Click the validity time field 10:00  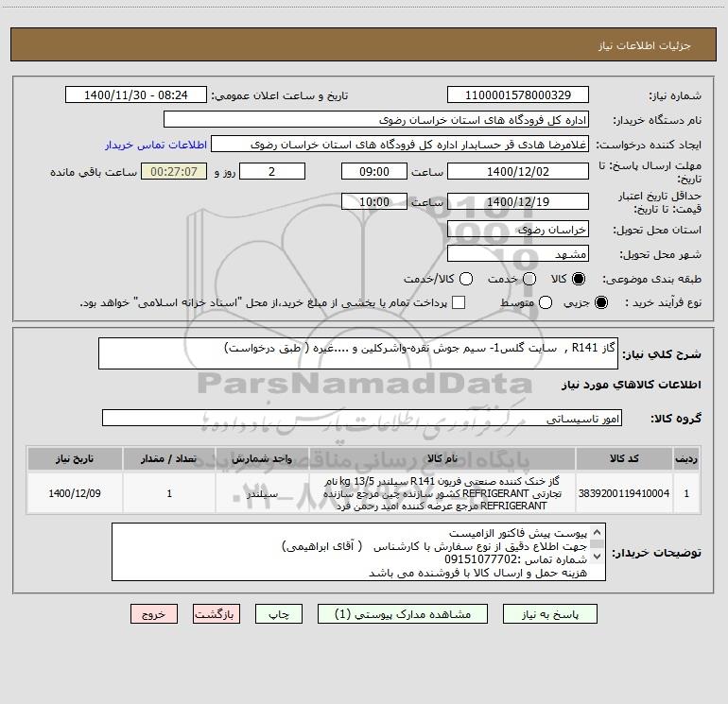374,201
